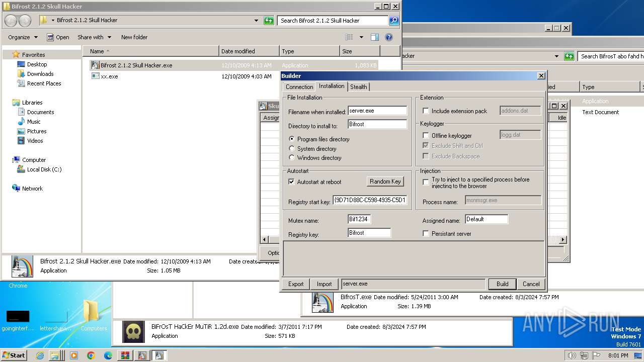The image size is (644, 362).
Task: Click the Search Bifrost 2.1.2 Skull Hacker box
Action: pos(333,21)
